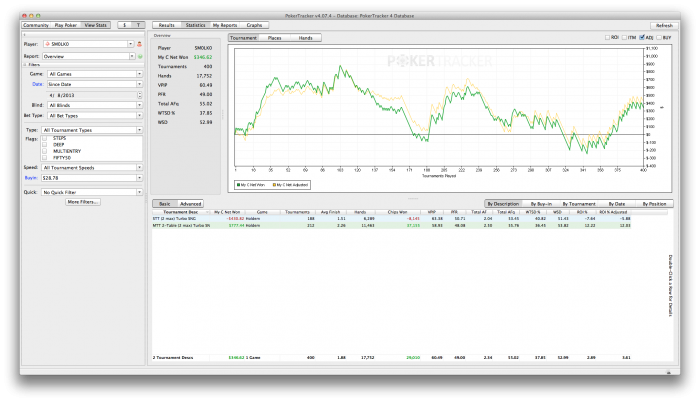The image size is (700, 402).
Task: Select the Advanced stats view
Action: point(191,204)
